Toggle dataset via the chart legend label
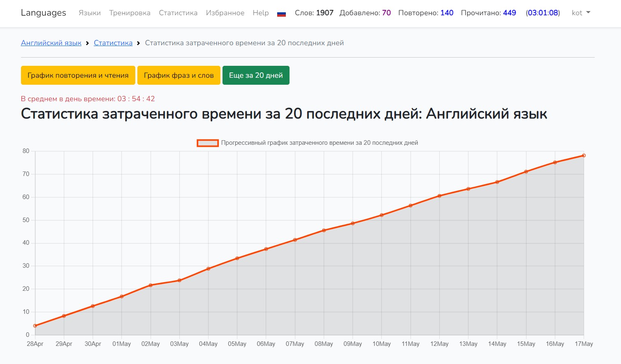The width and height of the screenshot is (621, 364). click(319, 143)
